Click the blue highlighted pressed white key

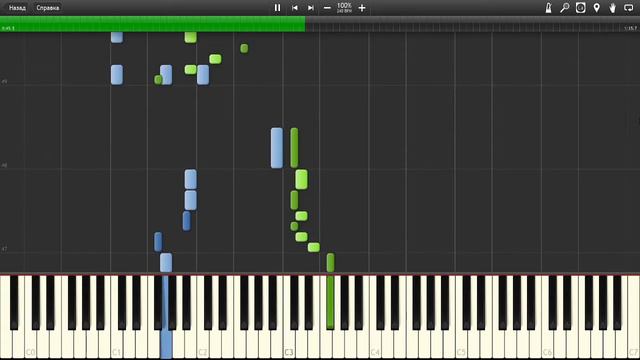point(166,345)
